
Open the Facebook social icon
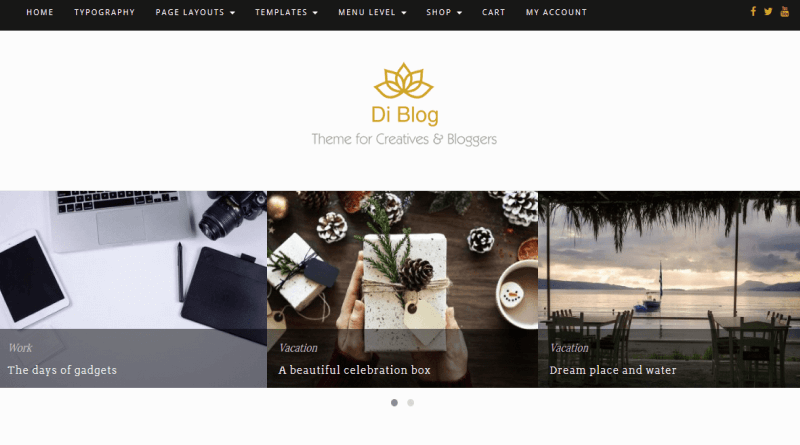click(753, 11)
